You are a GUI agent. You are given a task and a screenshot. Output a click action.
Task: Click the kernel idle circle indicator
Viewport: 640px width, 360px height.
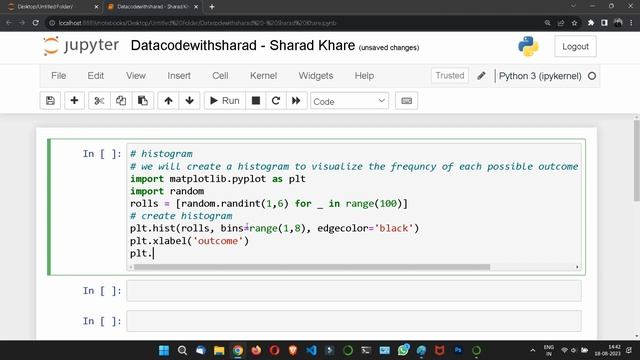point(592,76)
